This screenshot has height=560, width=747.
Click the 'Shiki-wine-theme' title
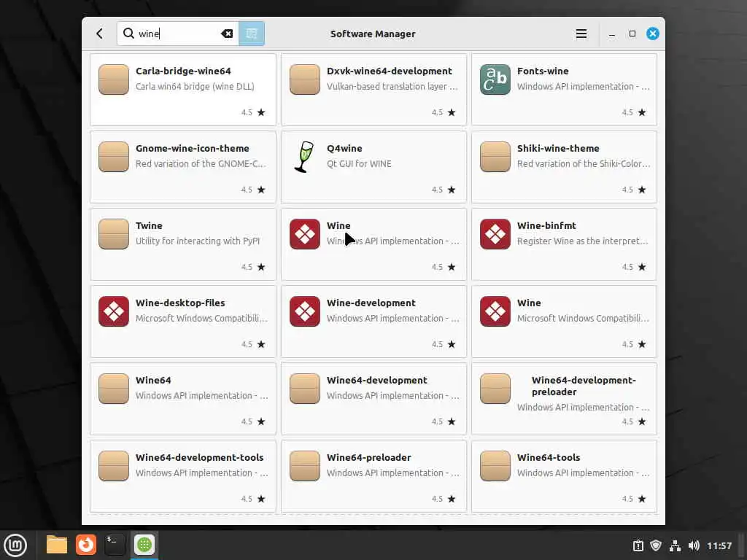point(558,148)
